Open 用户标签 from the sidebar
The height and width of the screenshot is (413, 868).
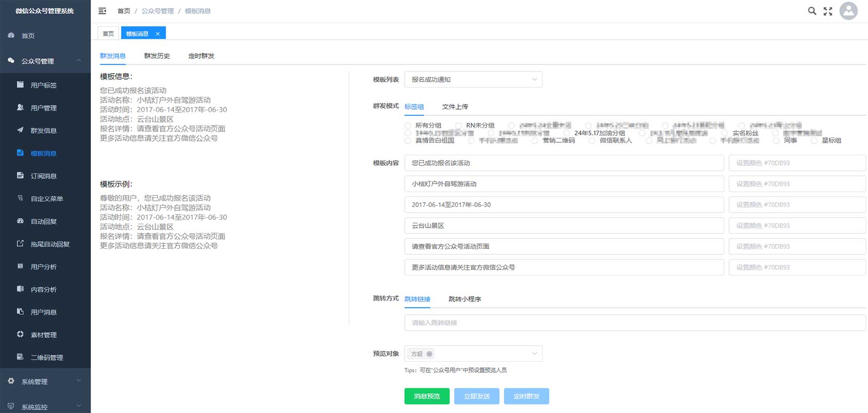44,85
